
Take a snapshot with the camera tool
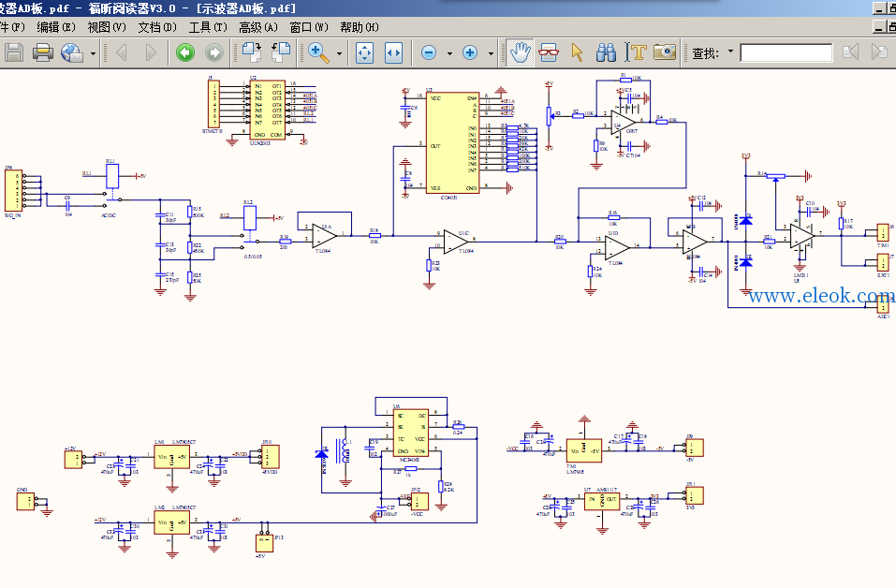point(665,52)
